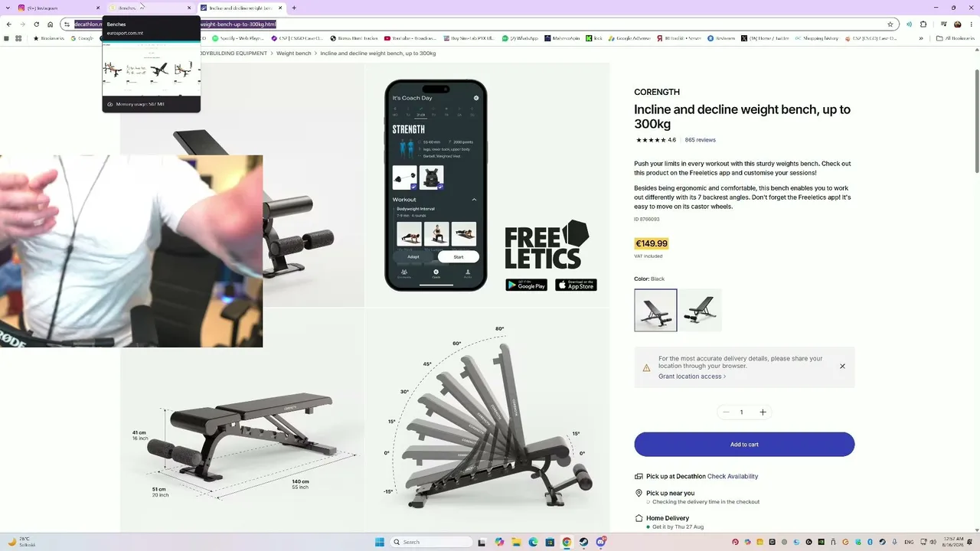980x551 pixels.
Task: Check Availability for Decathlon pickup
Action: pyautogui.click(x=733, y=477)
